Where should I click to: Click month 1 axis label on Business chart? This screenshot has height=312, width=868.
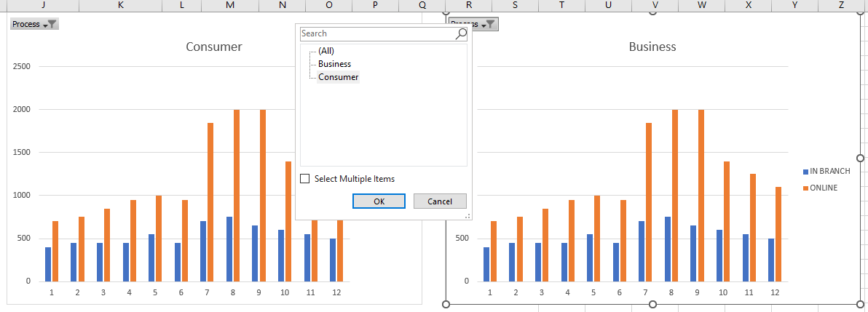pyautogui.click(x=489, y=292)
